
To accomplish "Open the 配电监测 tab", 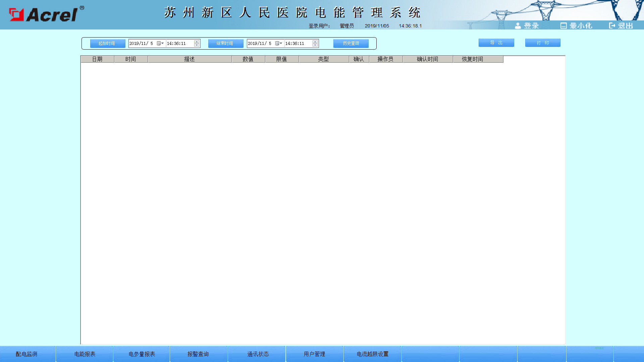I will [x=27, y=354].
